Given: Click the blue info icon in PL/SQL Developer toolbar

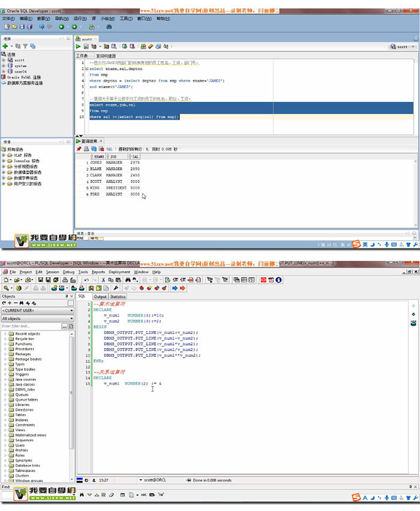Looking at the screenshot, I should (x=278, y=279).
